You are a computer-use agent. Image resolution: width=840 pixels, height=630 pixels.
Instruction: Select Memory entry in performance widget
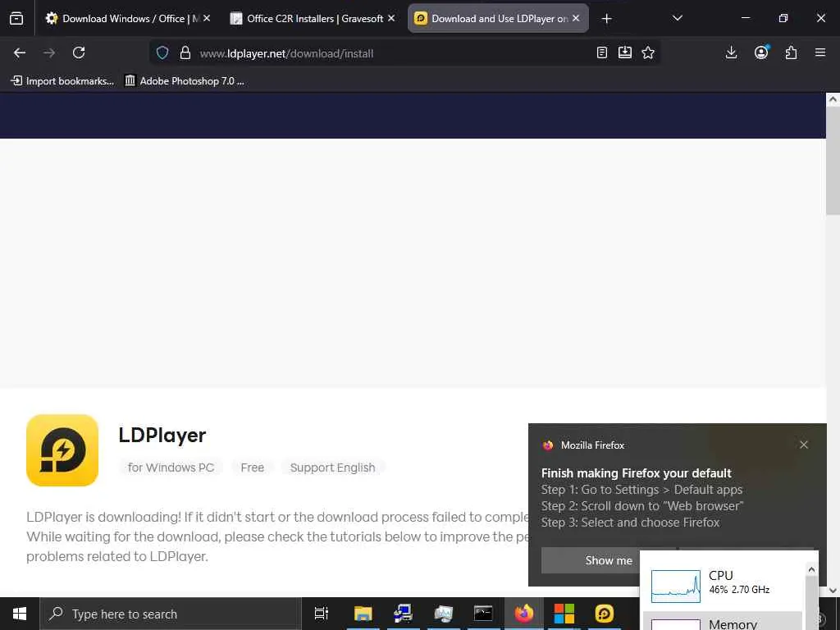(723, 622)
